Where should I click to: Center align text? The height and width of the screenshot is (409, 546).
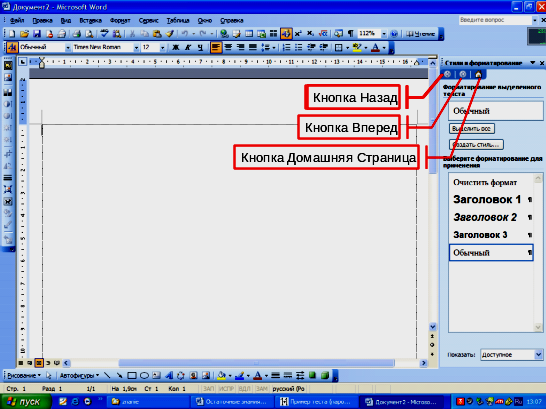pyautogui.click(x=228, y=47)
